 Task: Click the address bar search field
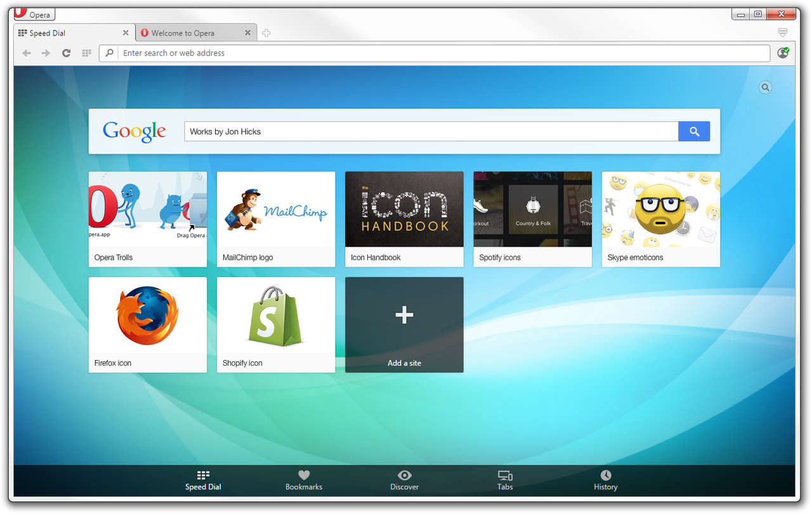point(435,53)
